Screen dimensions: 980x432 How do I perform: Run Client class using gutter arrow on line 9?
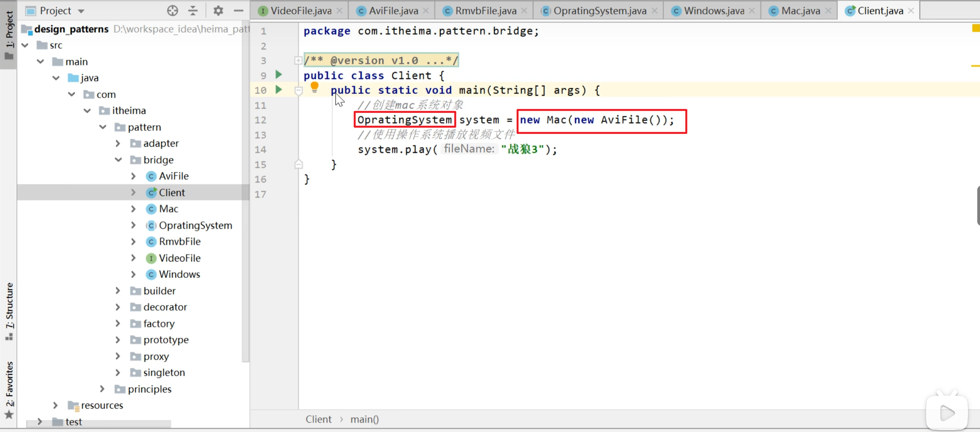(x=279, y=74)
